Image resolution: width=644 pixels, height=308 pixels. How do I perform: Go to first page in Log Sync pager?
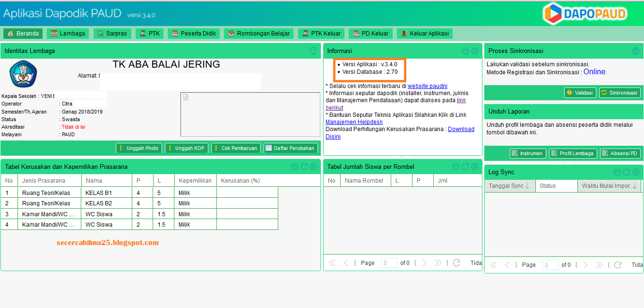[493, 265]
